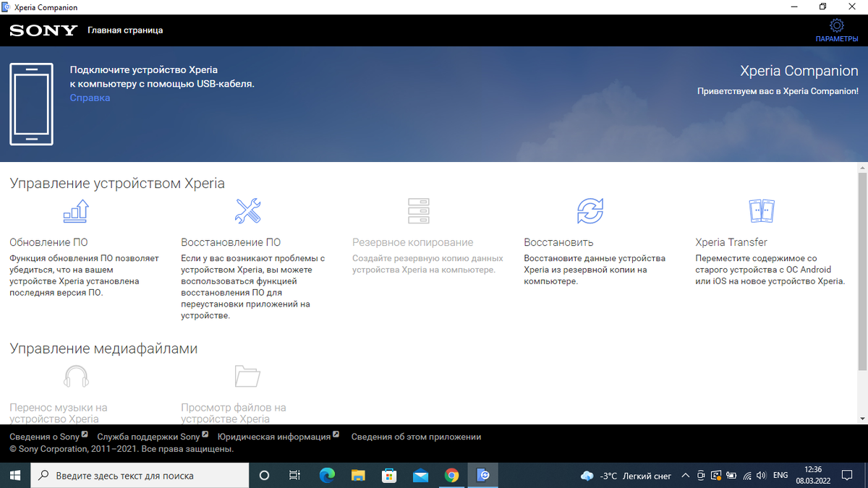Launch Microsoft Edge from taskbar
Viewport: 868px width, 488px height.
[327, 476]
